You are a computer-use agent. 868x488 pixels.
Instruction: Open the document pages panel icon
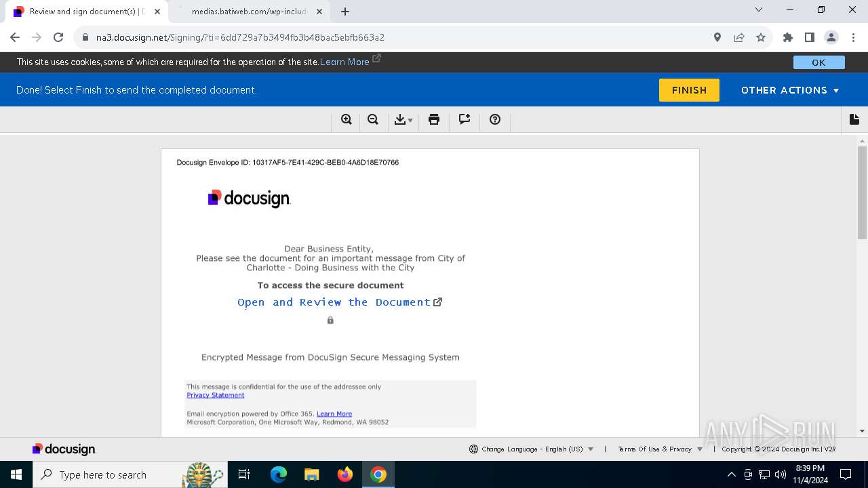(854, 119)
